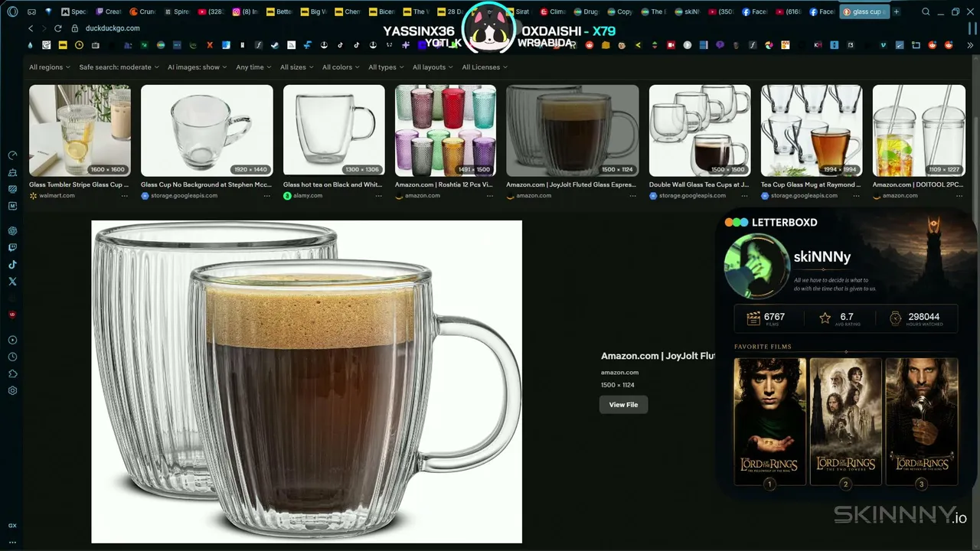The width and height of the screenshot is (980, 551).
Task: Open Glass Tumbler Stripe Glass Cup title
Action: [x=79, y=184]
